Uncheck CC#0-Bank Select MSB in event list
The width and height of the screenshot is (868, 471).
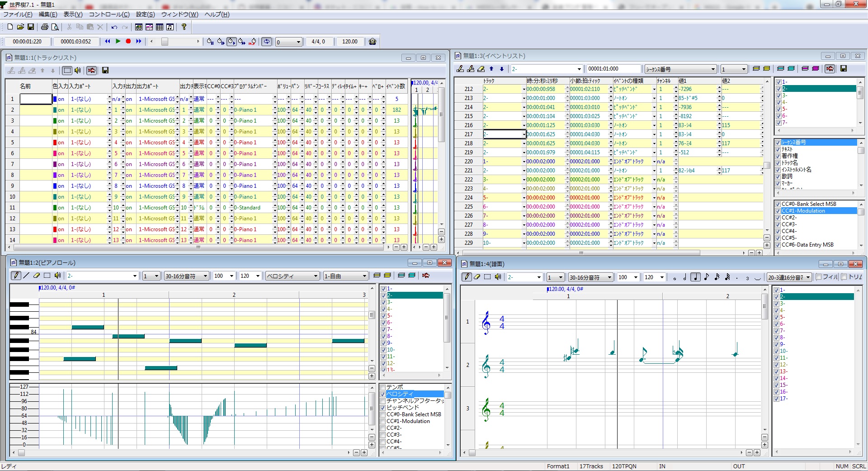point(778,204)
